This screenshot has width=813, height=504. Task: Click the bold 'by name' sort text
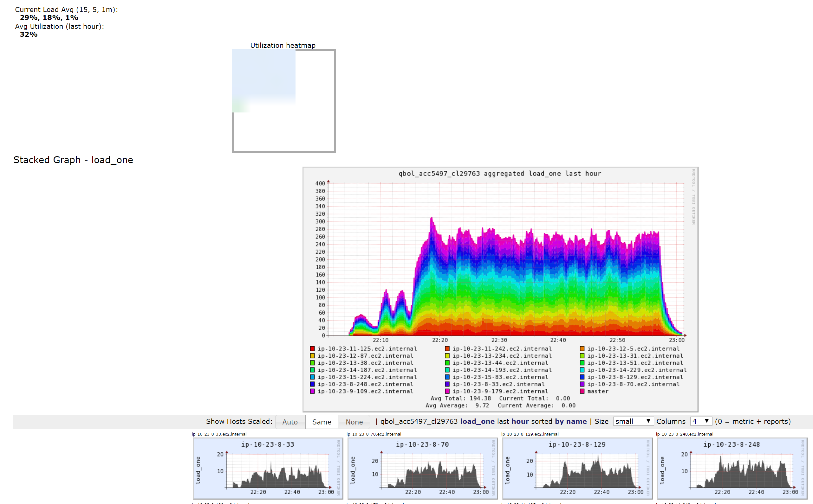coord(570,421)
